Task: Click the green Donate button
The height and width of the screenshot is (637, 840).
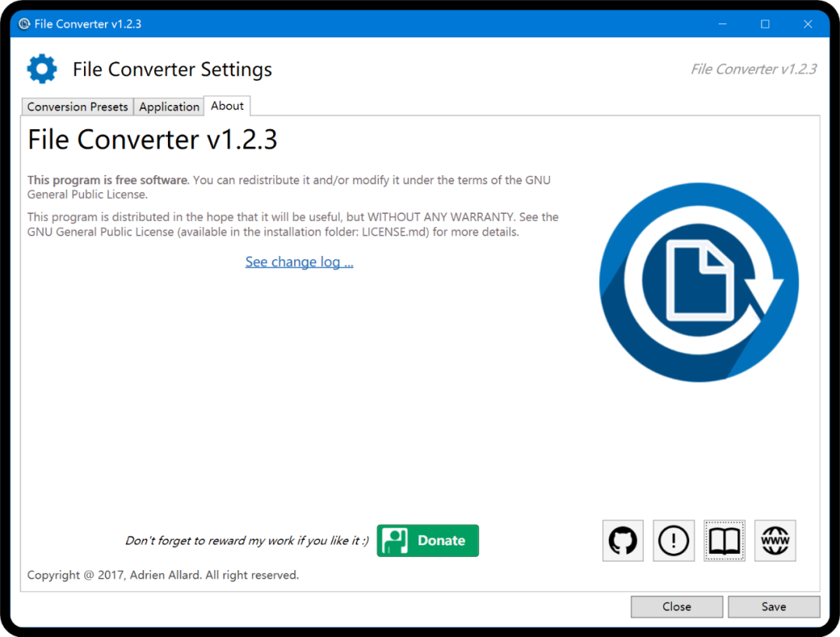Action: pos(428,541)
